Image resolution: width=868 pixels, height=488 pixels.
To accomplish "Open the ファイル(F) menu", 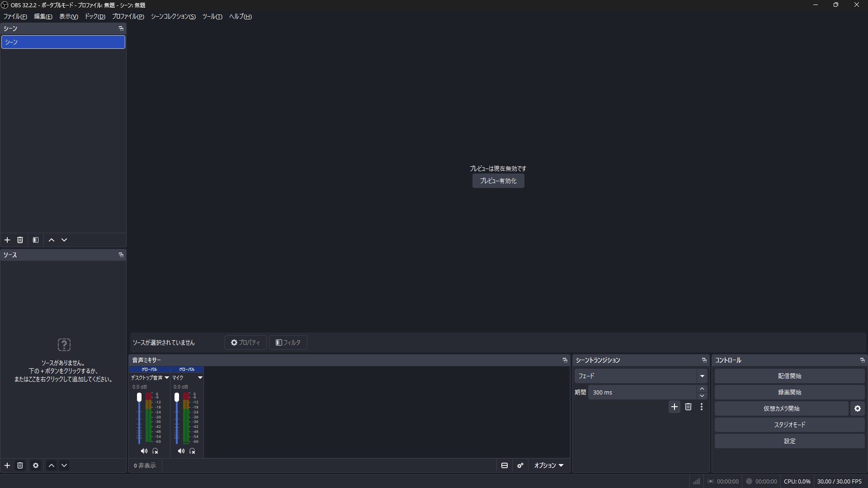I will click(15, 16).
